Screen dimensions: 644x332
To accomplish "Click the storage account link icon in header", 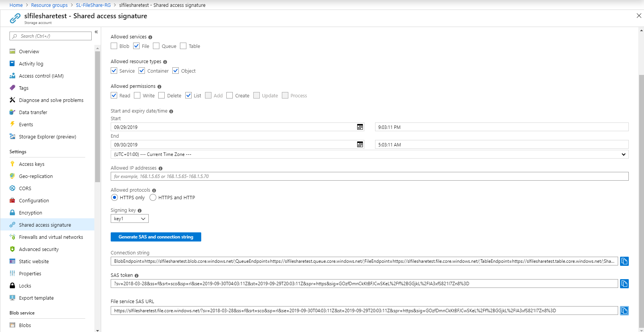I will [15, 18].
